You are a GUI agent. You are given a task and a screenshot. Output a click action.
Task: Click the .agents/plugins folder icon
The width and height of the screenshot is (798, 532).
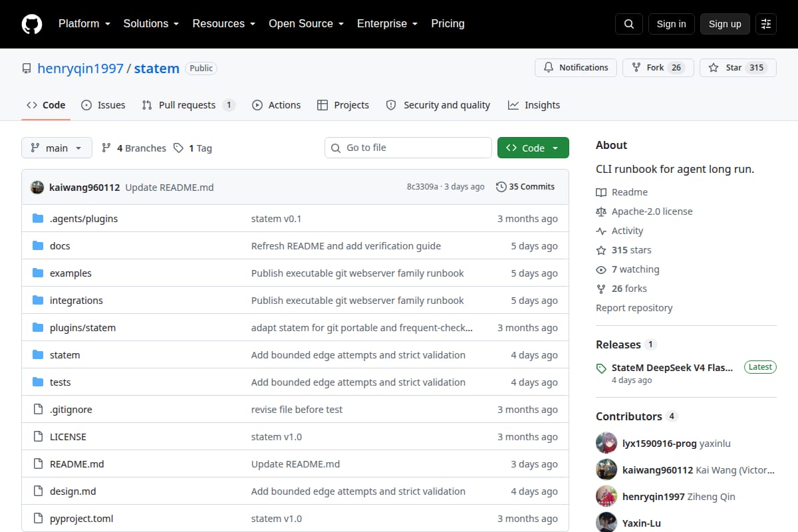pyautogui.click(x=38, y=219)
